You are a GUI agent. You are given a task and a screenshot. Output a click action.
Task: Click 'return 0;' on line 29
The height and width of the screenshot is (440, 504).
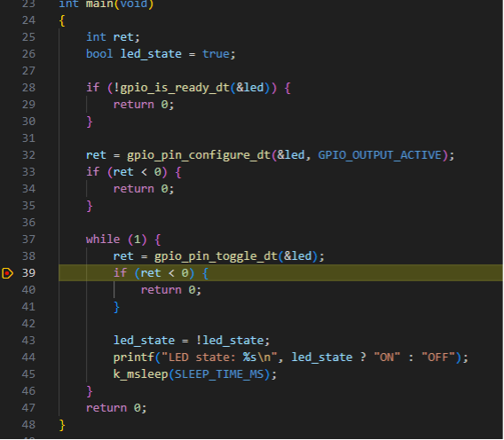pos(144,105)
